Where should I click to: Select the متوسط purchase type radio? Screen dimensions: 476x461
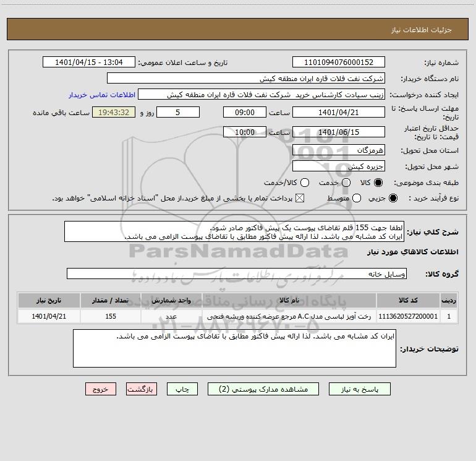click(357, 198)
